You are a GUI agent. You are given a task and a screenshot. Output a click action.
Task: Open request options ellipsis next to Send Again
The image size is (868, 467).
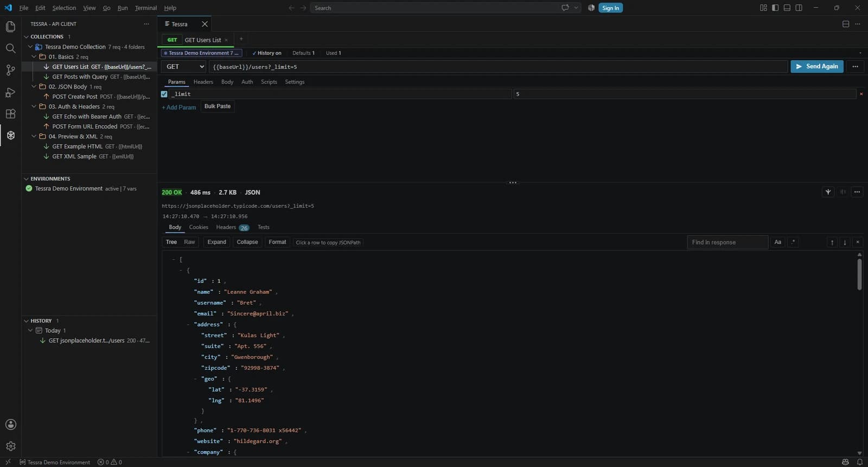[x=855, y=66]
